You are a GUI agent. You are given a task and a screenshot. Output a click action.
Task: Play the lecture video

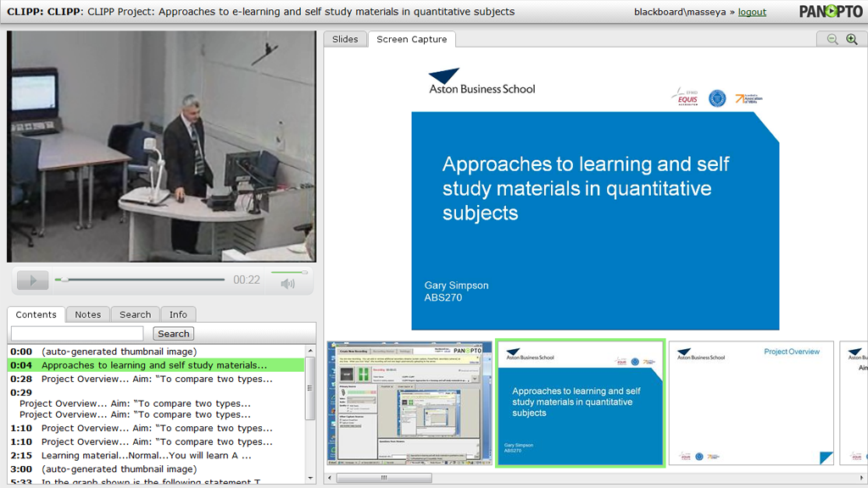[33, 280]
